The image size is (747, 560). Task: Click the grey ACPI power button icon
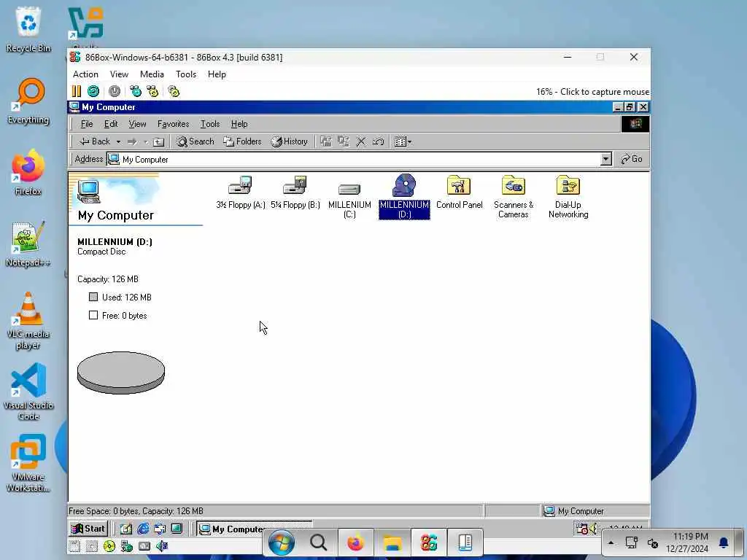[x=115, y=91]
